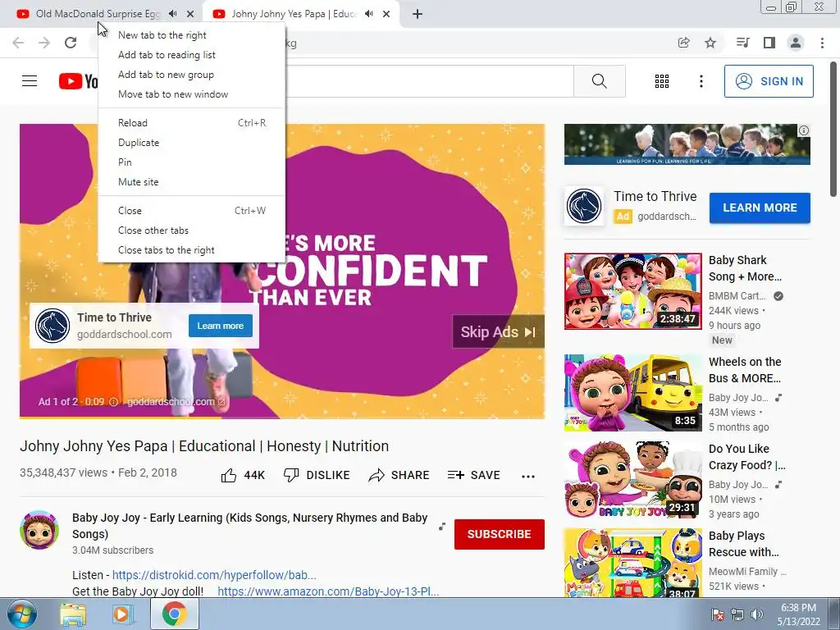Click the DISLIKE thumbs down button
The width and height of the screenshot is (840, 630).
(317, 475)
